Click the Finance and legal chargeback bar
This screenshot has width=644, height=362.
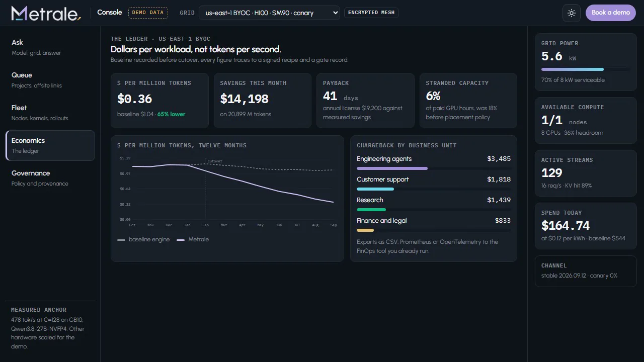[x=434, y=230]
